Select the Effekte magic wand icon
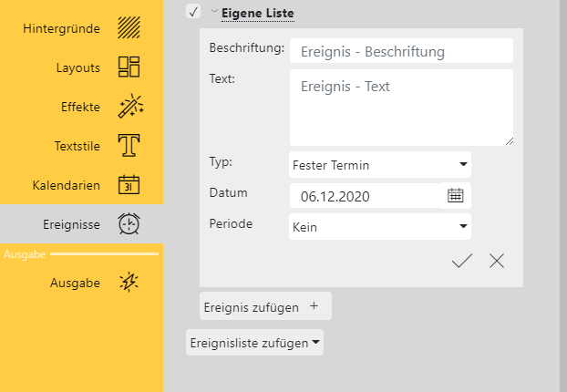The height and width of the screenshot is (392, 567). tap(129, 107)
